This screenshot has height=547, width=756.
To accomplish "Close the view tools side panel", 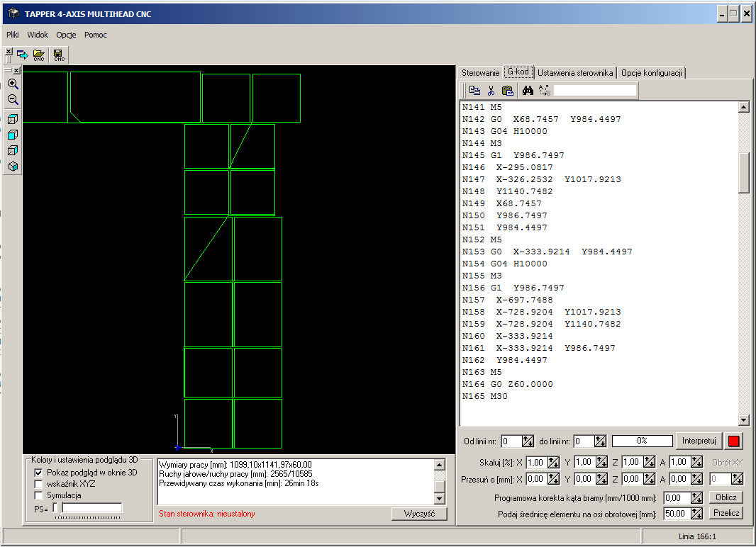I will pyautogui.click(x=16, y=70).
